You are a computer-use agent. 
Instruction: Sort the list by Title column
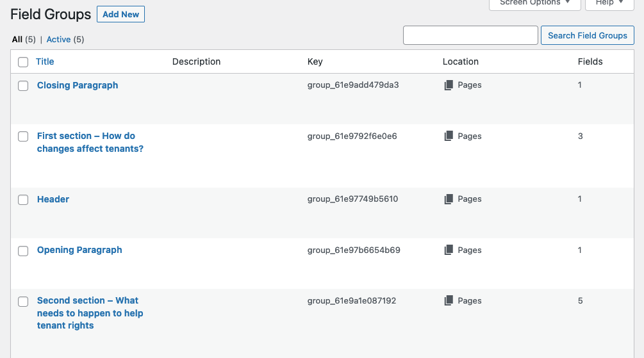pyautogui.click(x=45, y=61)
